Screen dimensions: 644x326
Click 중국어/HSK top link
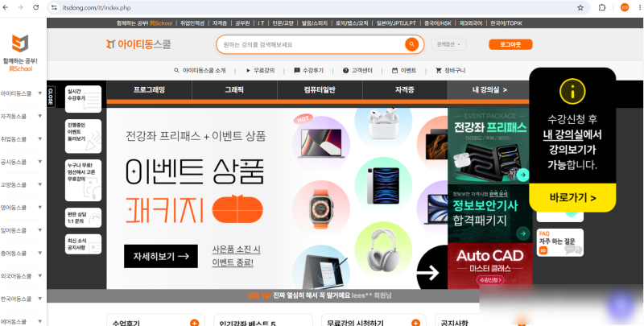(x=438, y=23)
